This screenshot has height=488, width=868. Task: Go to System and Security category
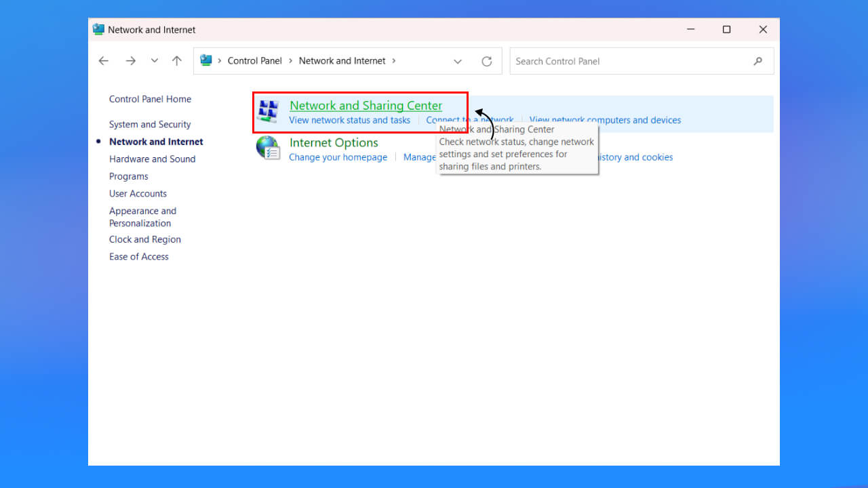[x=150, y=125]
